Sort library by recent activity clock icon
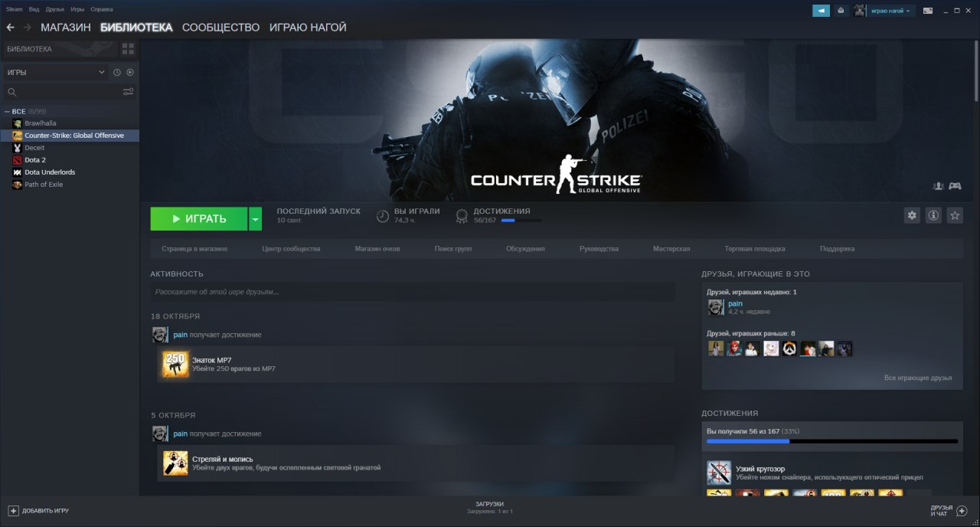980x527 pixels. (x=117, y=72)
